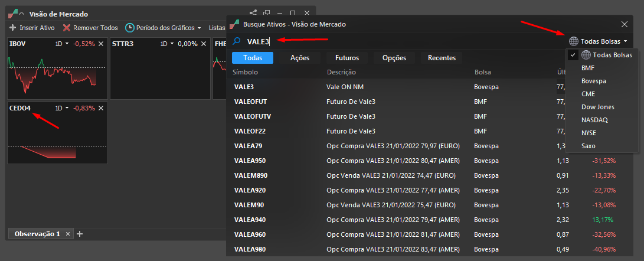The height and width of the screenshot is (261, 644).
Task: Click the magnifier search icon beside VALE3
Action: (x=237, y=41)
